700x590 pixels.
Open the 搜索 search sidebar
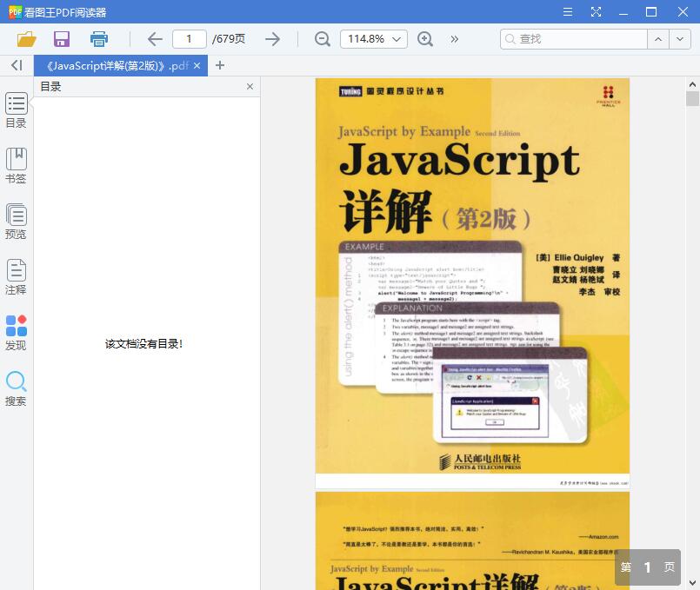coord(16,388)
